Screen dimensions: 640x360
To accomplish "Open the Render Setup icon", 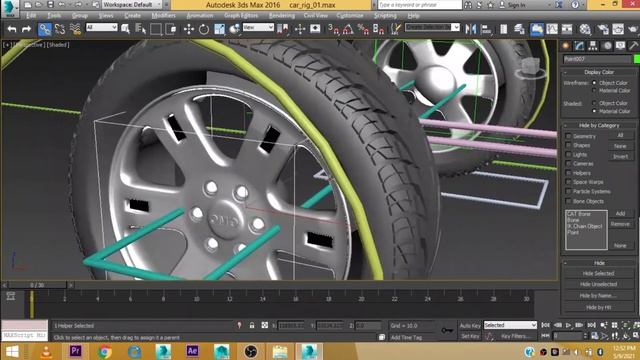I will [603, 29].
